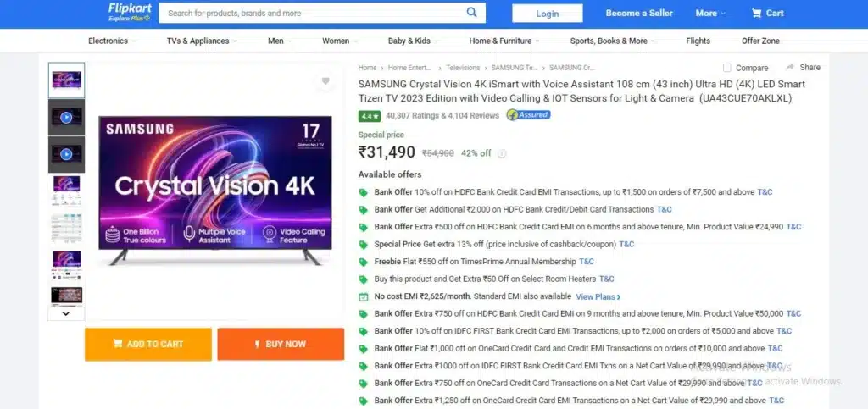Play the first video thumbnail
Viewport: 868px width, 409px height.
66,117
